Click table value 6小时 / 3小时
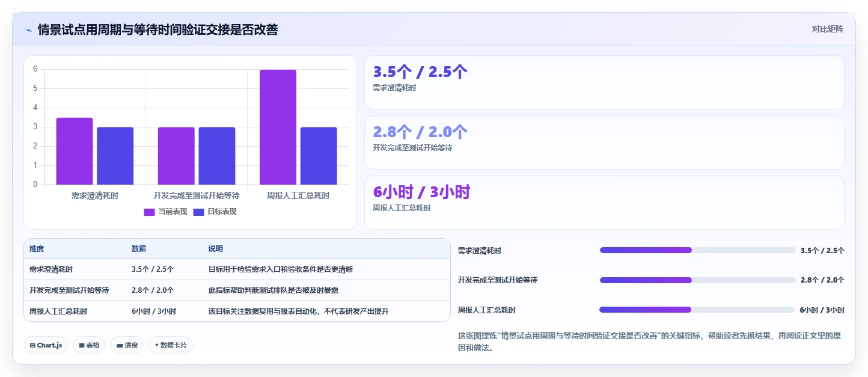 154,311
